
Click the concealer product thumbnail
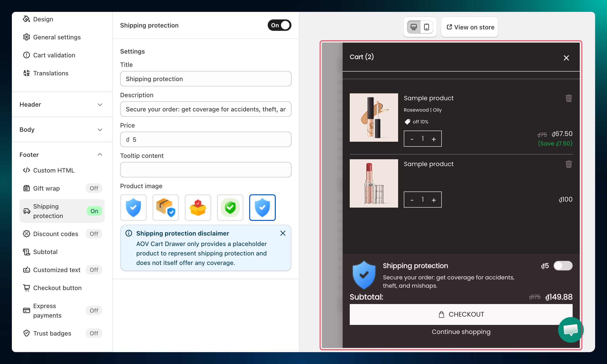tap(374, 118)
